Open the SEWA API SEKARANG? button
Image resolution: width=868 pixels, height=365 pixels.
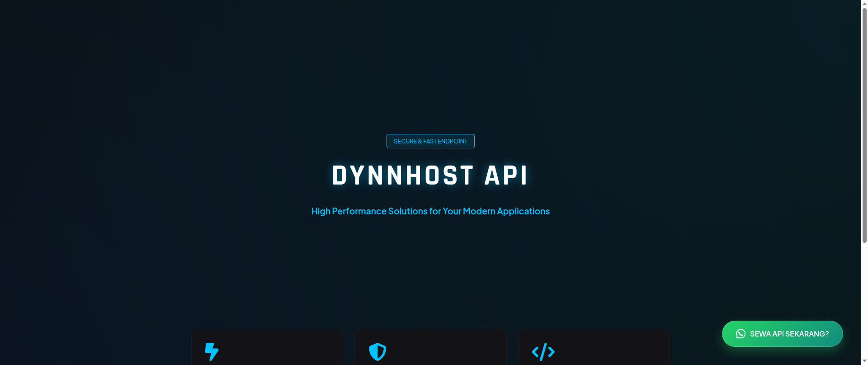pyautogui.click(x=783, y=334)
